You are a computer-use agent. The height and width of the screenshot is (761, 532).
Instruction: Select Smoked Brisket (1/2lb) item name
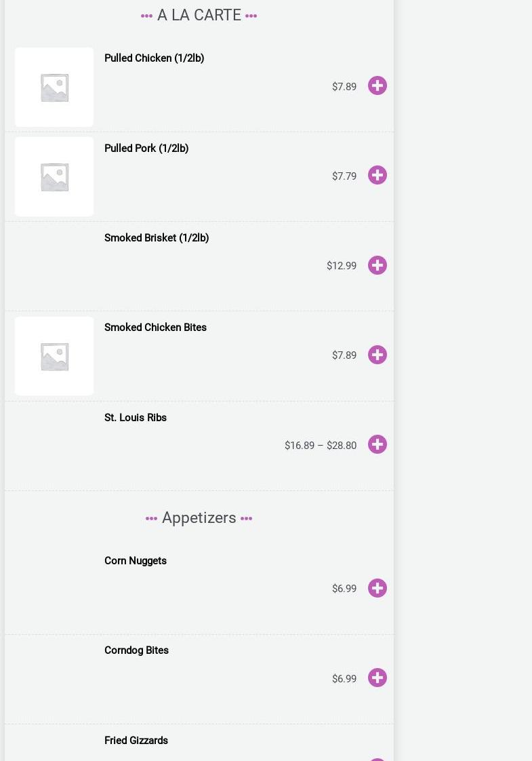click(157, 238)
